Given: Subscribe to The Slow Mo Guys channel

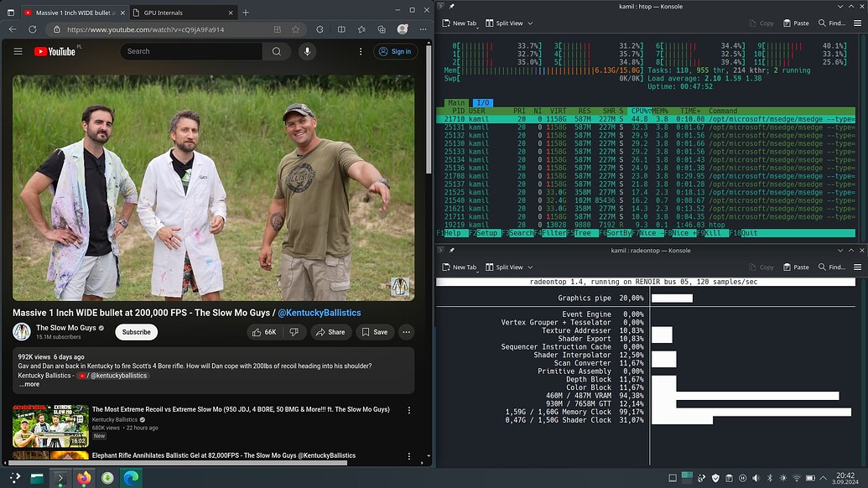Looking at the screenshot, I should coord(136,332).
